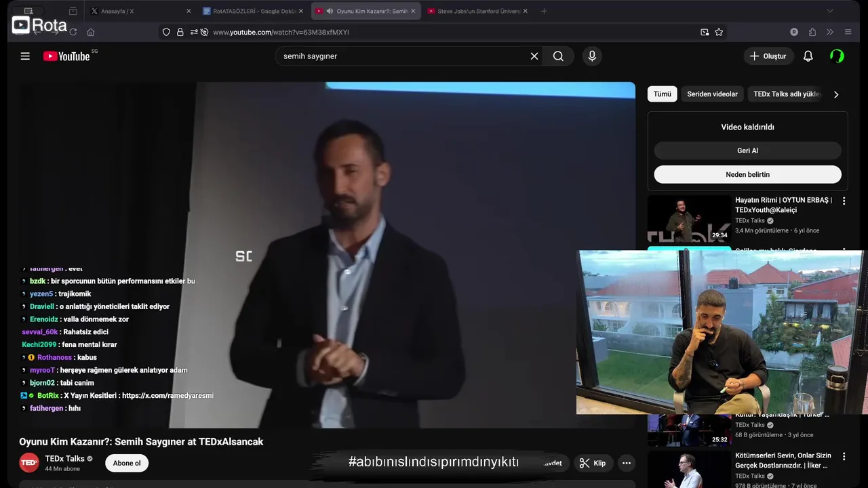The height and width of the screenshot is (488, 868).
Task: Click the magnifier search button
Action: [558, 56]
